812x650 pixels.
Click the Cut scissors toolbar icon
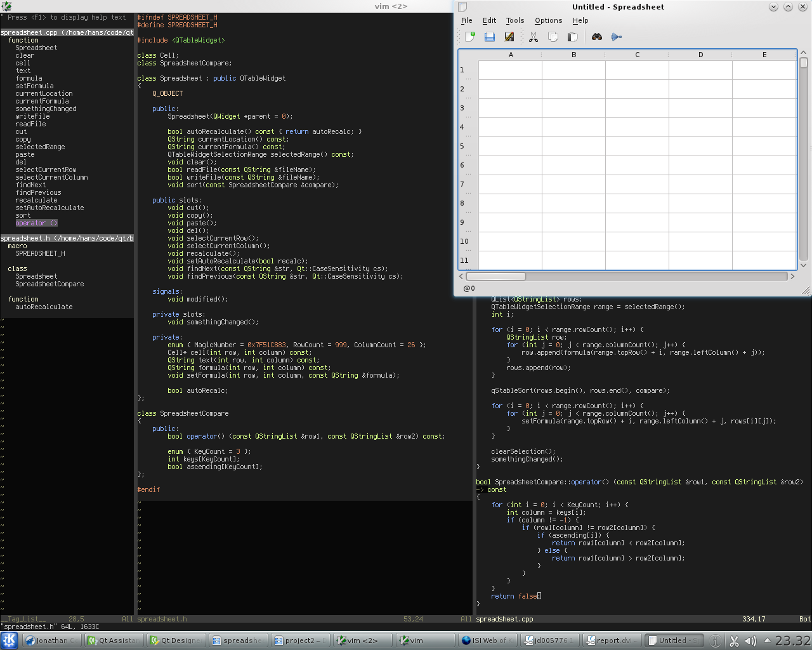click(x=534, y=37)
